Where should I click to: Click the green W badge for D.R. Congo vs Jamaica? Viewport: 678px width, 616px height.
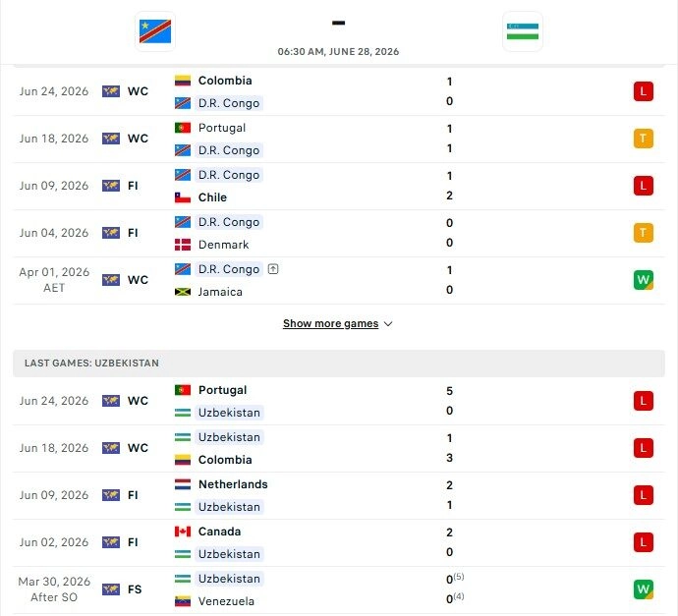(643, 280)
